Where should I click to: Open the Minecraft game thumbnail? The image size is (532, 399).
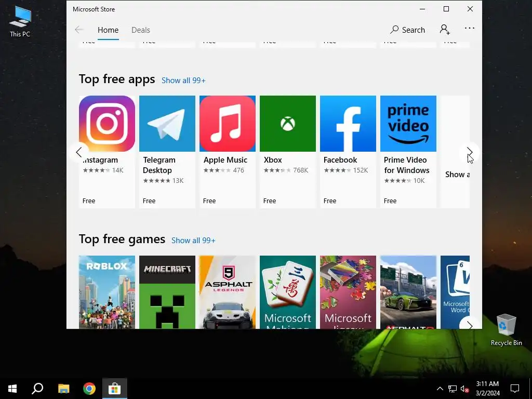(x=167, y=292)
